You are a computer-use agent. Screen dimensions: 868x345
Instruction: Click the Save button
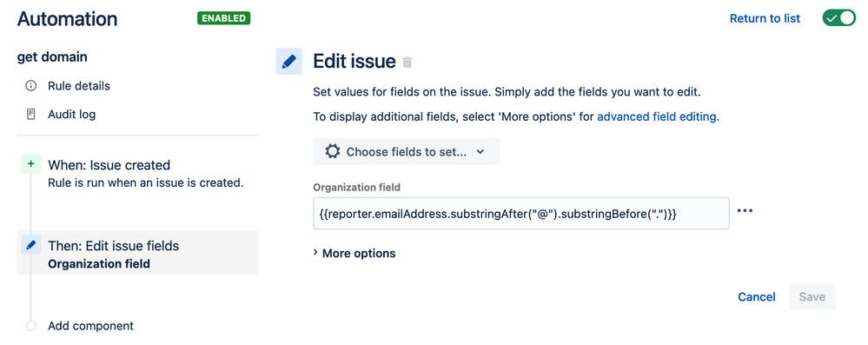tap(812, 297)
